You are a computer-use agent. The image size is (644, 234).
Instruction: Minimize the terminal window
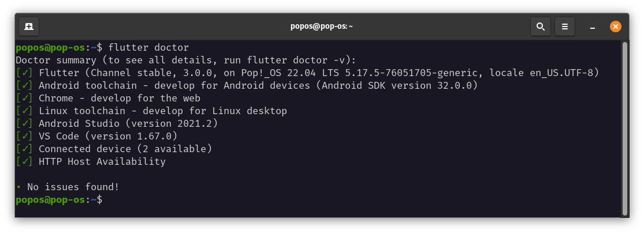(x=592, y=27)
